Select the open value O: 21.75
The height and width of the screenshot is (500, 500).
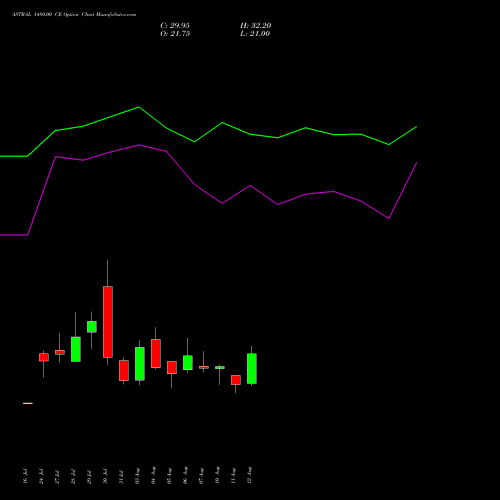point(175,34)
